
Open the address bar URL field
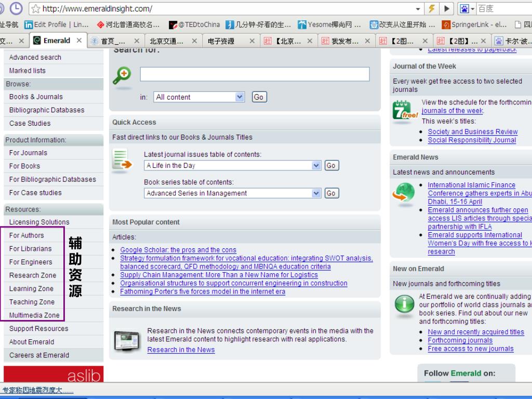228,9
